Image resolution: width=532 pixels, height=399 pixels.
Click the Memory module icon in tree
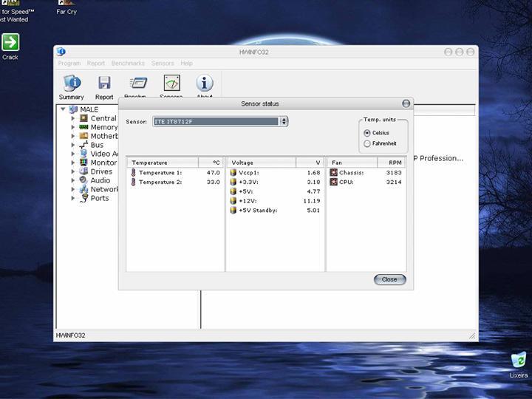click(83, 127)
